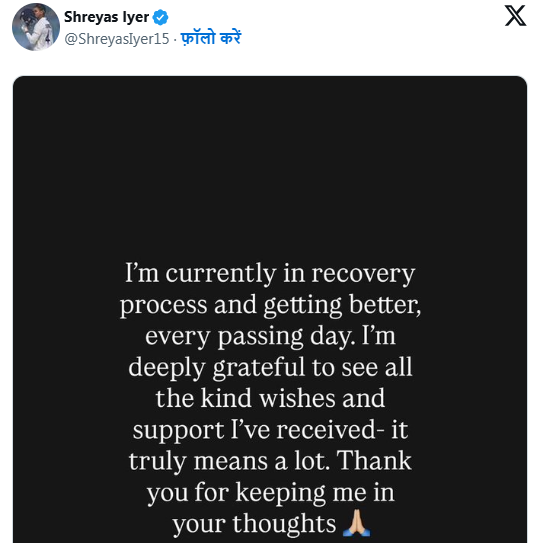This screenshot has height=543, width=543.
Task: Click the empty black area above the message
Action: point(270,166)
